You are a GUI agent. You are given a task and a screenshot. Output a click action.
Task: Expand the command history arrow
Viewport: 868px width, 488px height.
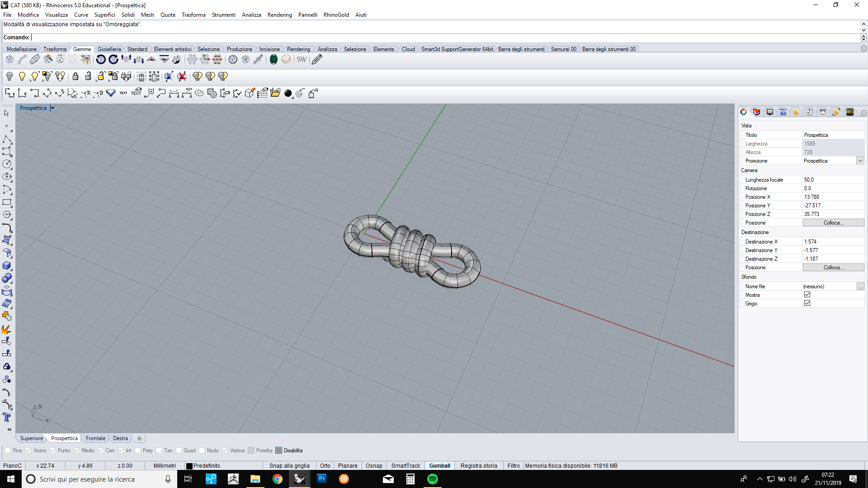[863, 25]
